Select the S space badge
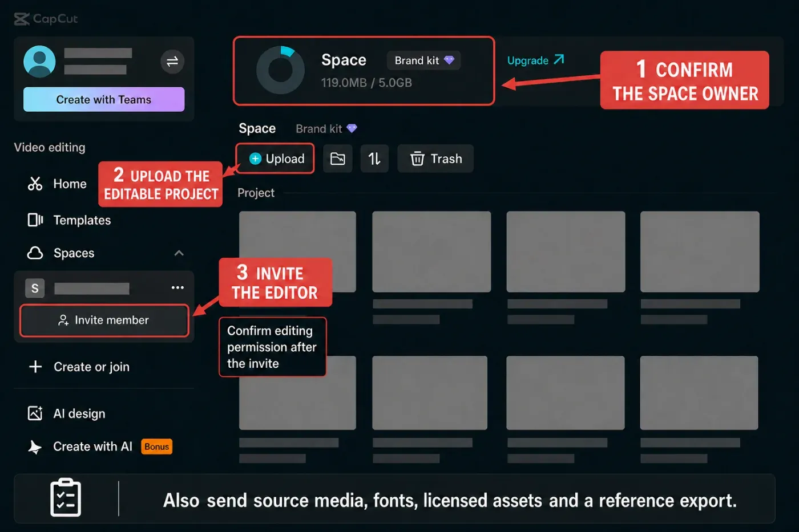 coord(35,289)
